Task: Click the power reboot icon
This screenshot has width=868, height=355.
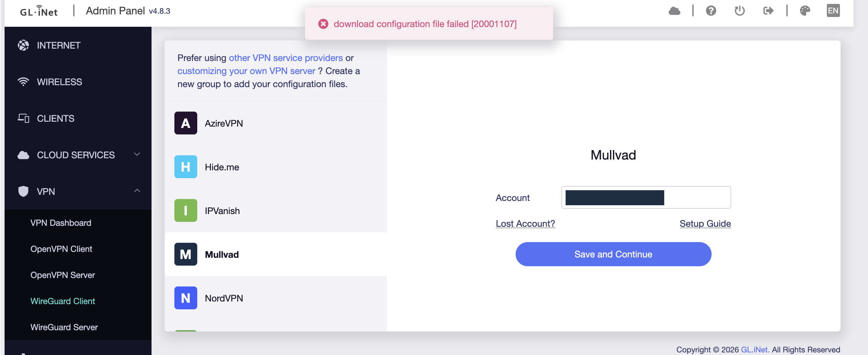Action: pyautogui.click(x=740, y=11)
